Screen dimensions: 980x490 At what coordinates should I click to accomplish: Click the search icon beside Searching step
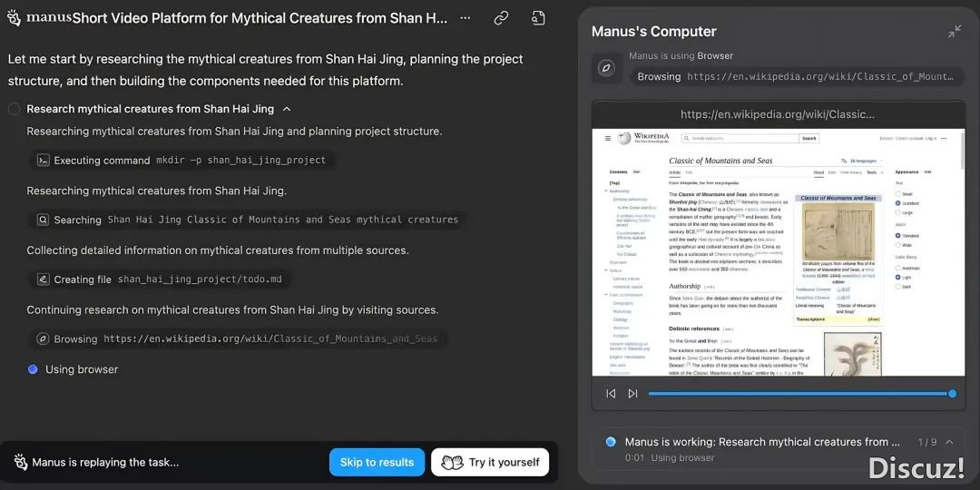pyautogui.click(x=43, y=220)
